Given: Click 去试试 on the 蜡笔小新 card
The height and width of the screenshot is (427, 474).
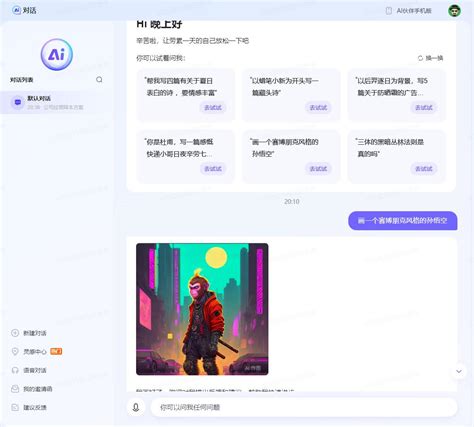Looking at the screenshot, I should (x=318, y=108).
